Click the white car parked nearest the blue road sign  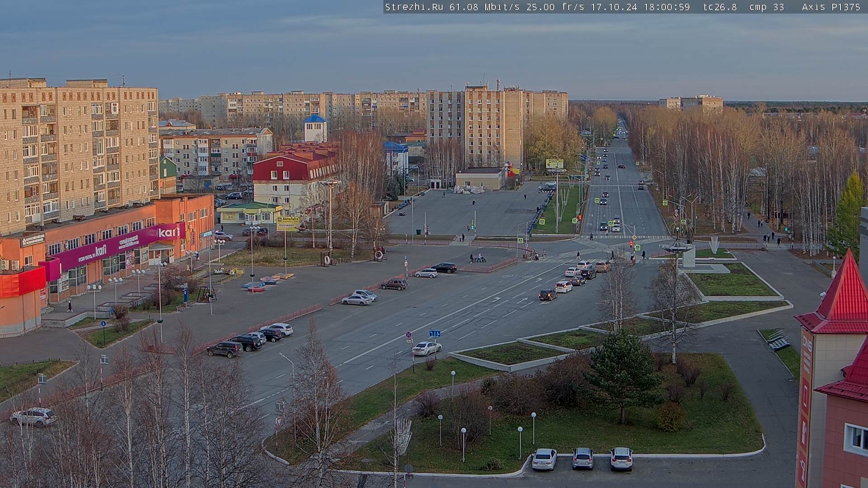tap(427, 348)
